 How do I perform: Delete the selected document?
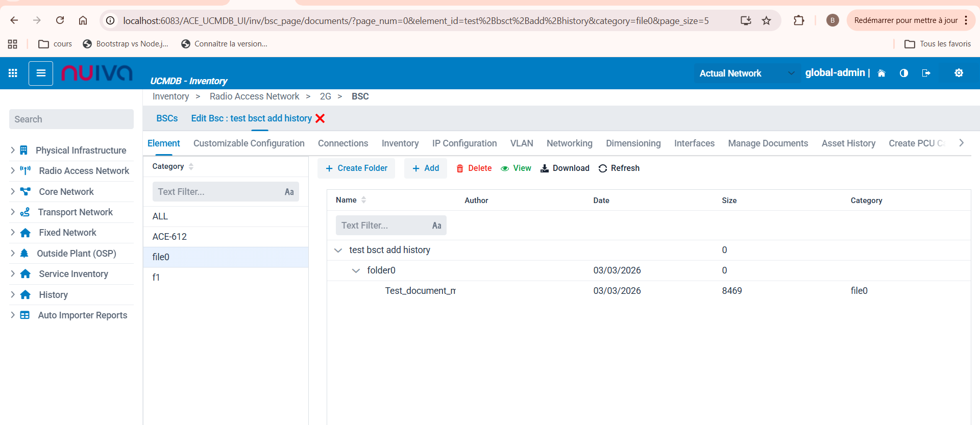(474, 168)
